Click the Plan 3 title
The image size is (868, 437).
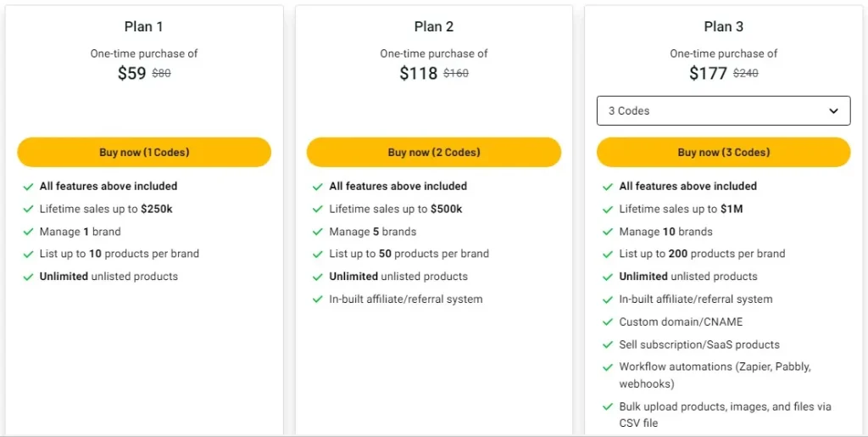coord(723,27)
